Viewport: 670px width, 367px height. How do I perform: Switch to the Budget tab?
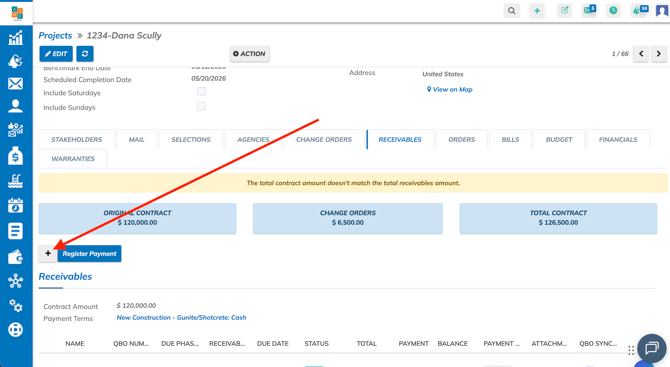[559, 139]
